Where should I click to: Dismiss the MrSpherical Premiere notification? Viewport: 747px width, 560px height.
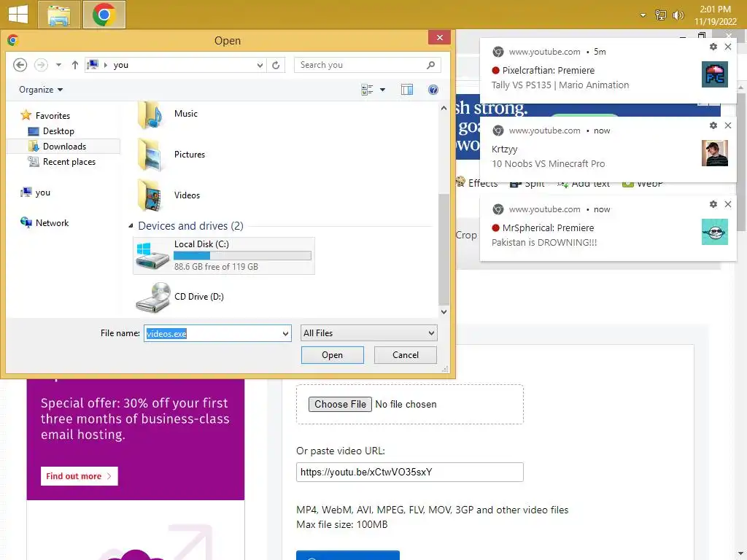click(728, 204)
